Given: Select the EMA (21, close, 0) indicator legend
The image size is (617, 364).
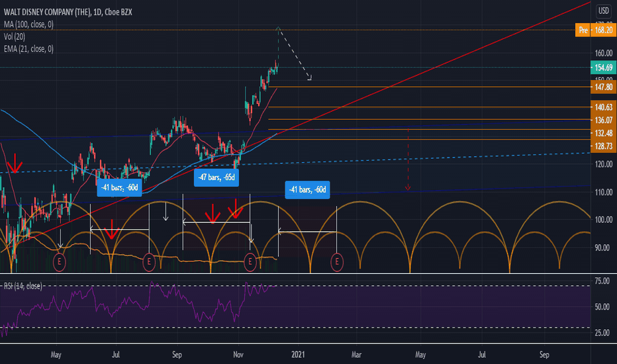Looking at the screenshot, I should coord(28,49).
